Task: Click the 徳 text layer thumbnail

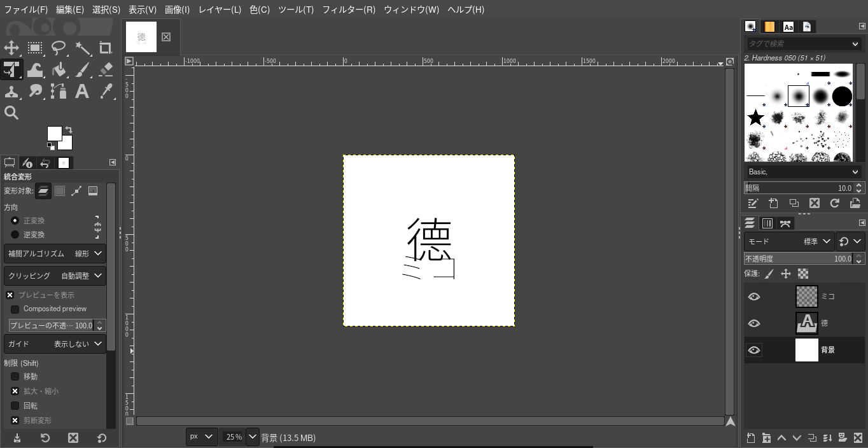Action: (806, 323)
